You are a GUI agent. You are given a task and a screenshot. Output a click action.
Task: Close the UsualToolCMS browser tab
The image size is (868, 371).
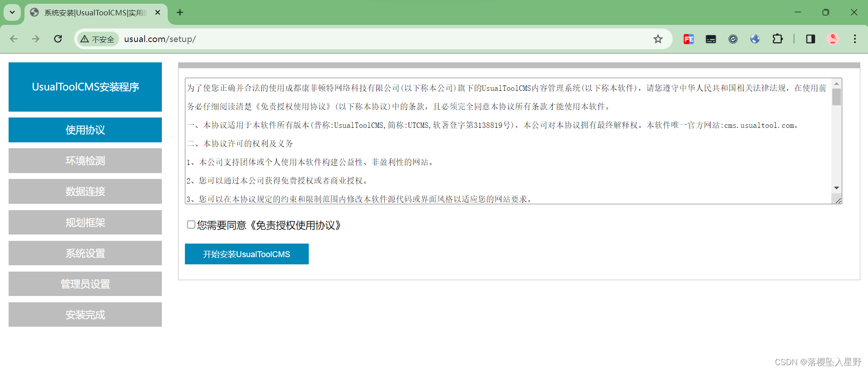158,13
